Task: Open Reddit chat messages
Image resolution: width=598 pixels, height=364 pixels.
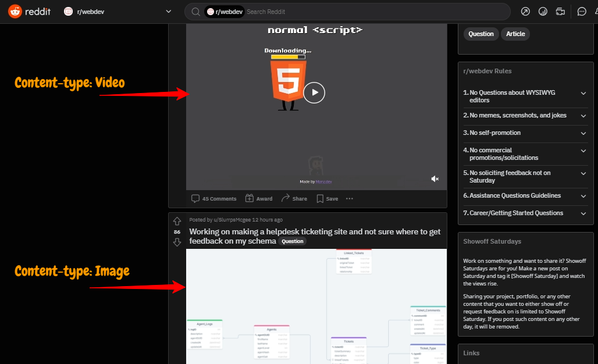Action: pos(581,12)
